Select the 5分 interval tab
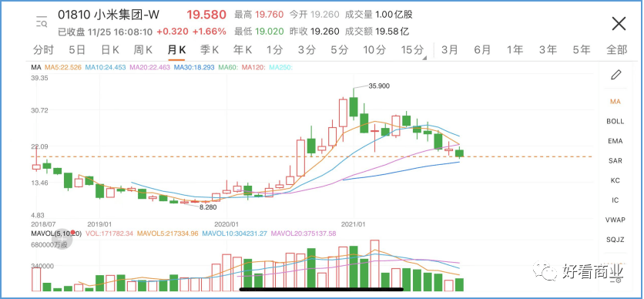 [340, 50]
